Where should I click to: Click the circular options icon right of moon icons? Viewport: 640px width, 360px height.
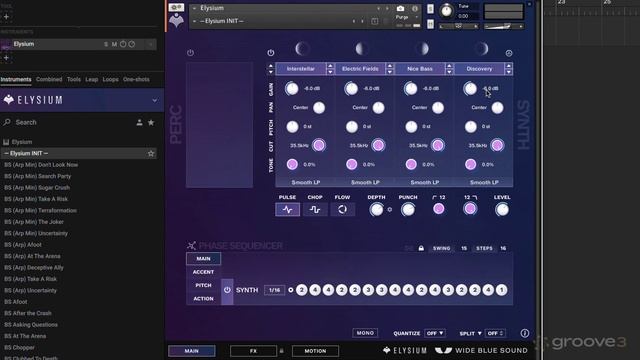(x=509, y=53)
